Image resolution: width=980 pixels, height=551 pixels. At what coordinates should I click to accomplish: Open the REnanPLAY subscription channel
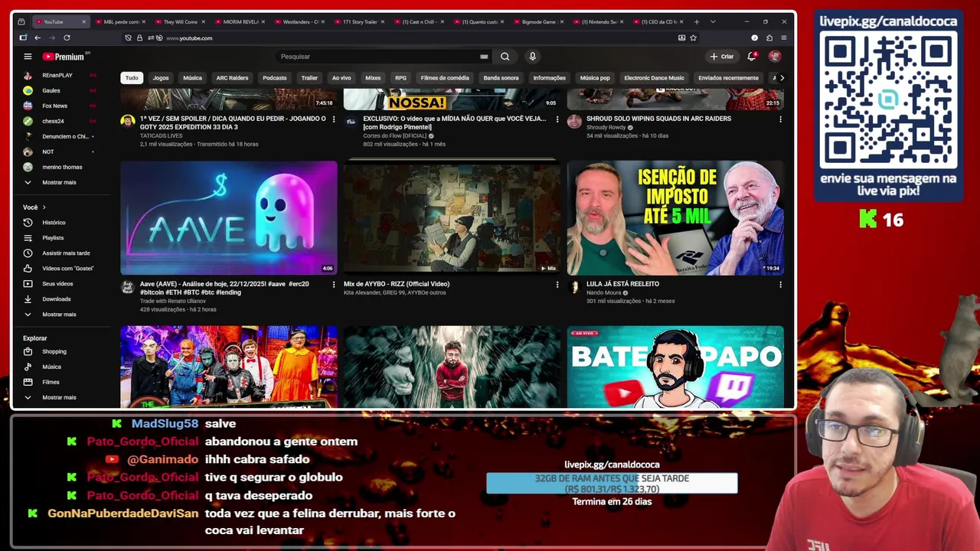tap(57, 76)
